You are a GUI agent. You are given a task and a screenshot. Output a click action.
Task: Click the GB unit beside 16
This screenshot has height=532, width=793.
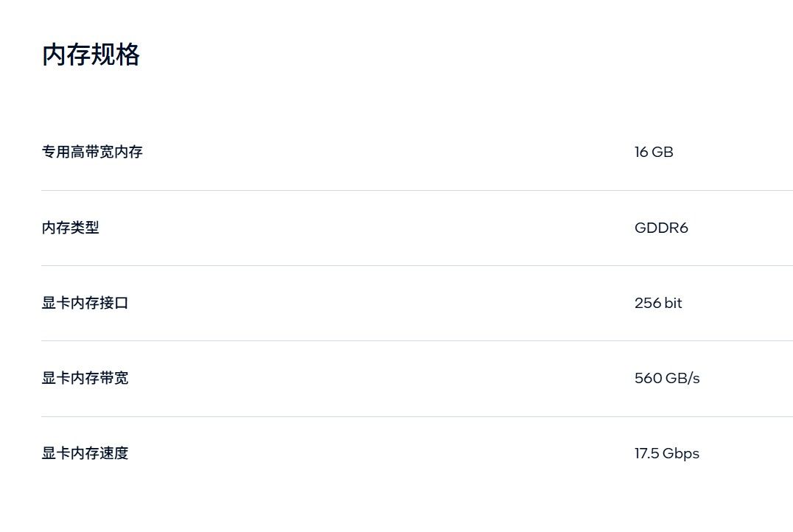point(663,152)
